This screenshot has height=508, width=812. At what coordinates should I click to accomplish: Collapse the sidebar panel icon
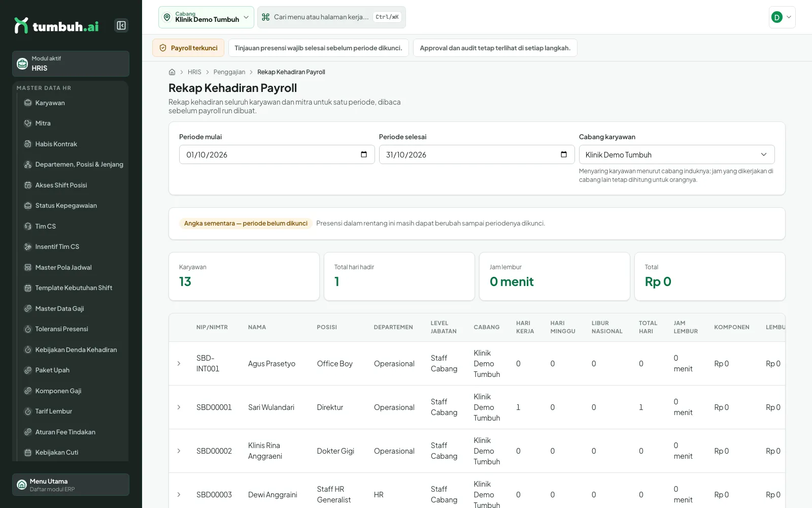tap(121, 25)
